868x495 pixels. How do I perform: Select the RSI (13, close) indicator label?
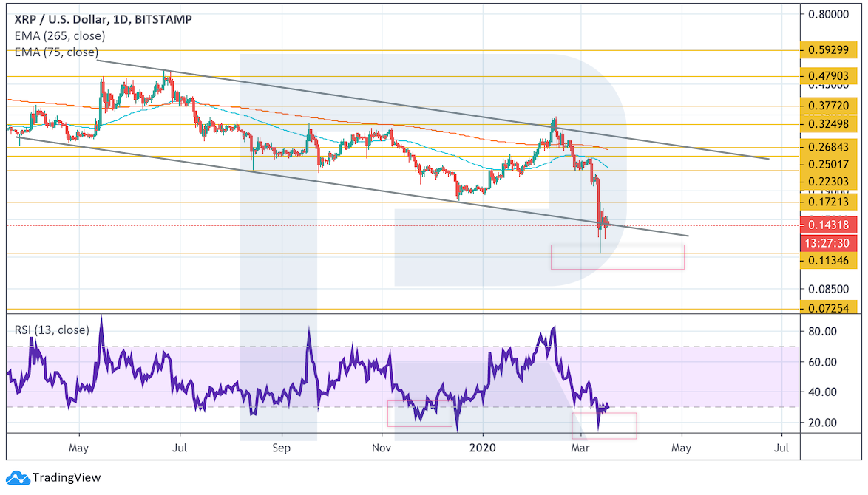[51, 330]
